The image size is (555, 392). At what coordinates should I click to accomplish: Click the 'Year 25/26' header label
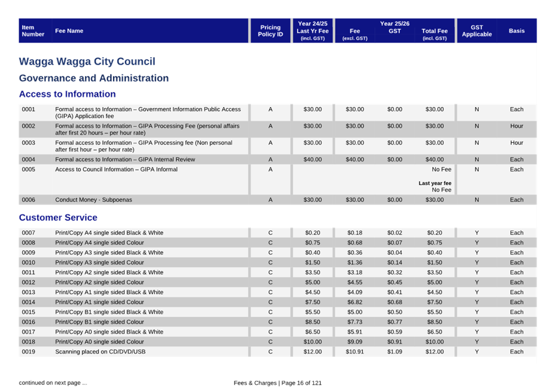point(395,24)
